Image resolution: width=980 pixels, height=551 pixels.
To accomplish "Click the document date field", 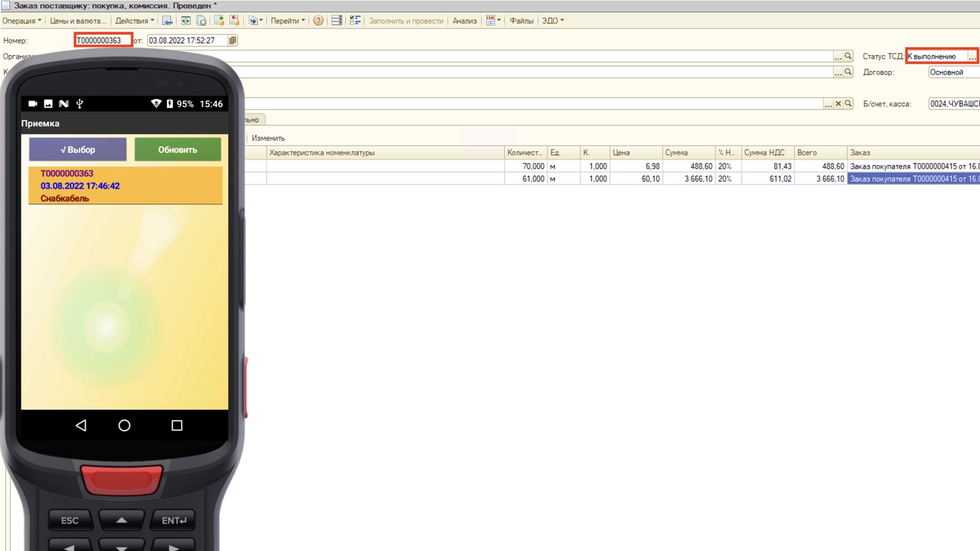I will [187, 40].
